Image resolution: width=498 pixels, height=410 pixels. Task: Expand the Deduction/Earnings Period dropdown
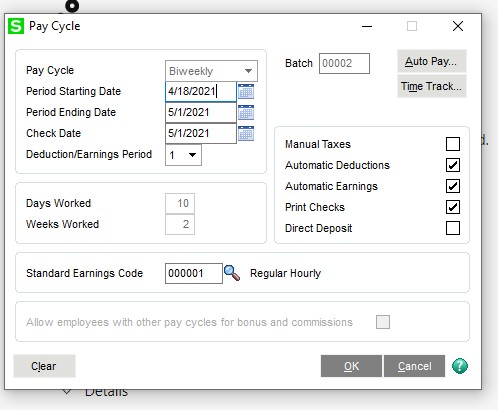[183, 155]
